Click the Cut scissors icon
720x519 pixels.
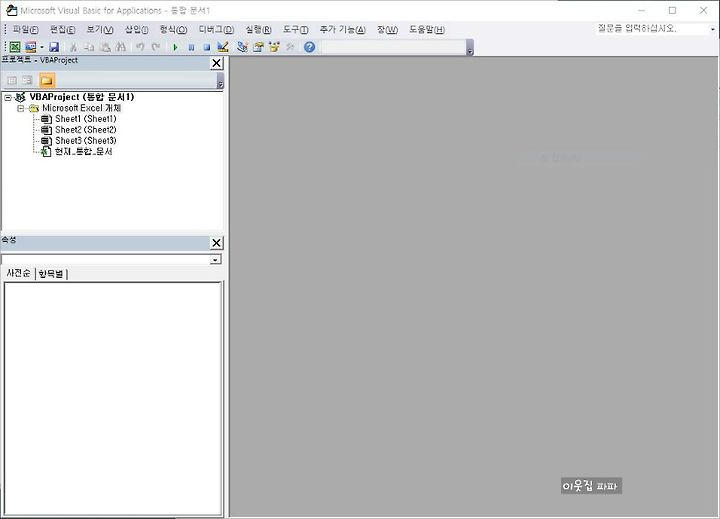point(73,47)
